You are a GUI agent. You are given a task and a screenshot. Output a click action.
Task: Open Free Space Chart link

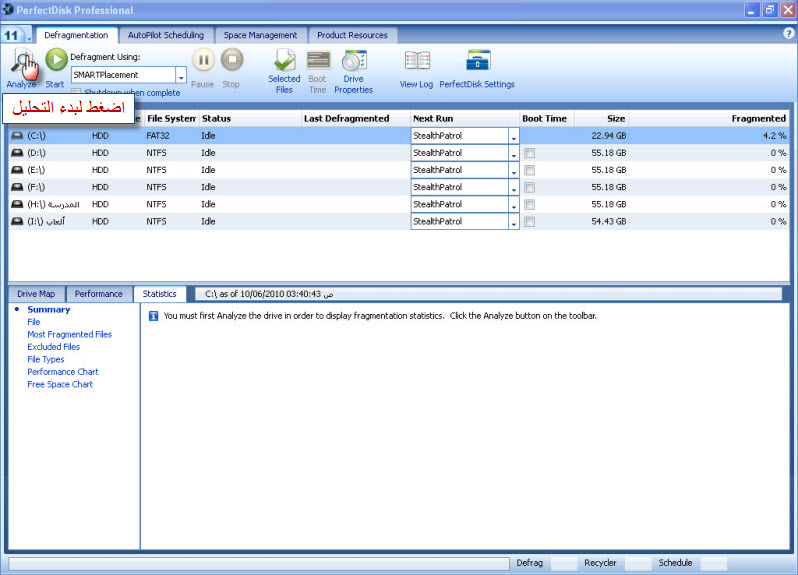click(x=60, y=385)
